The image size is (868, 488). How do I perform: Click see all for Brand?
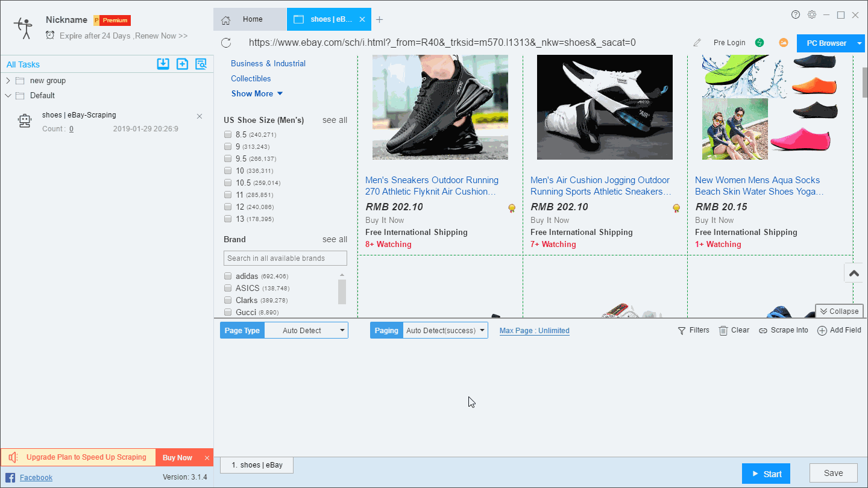(x=335, y=239)
